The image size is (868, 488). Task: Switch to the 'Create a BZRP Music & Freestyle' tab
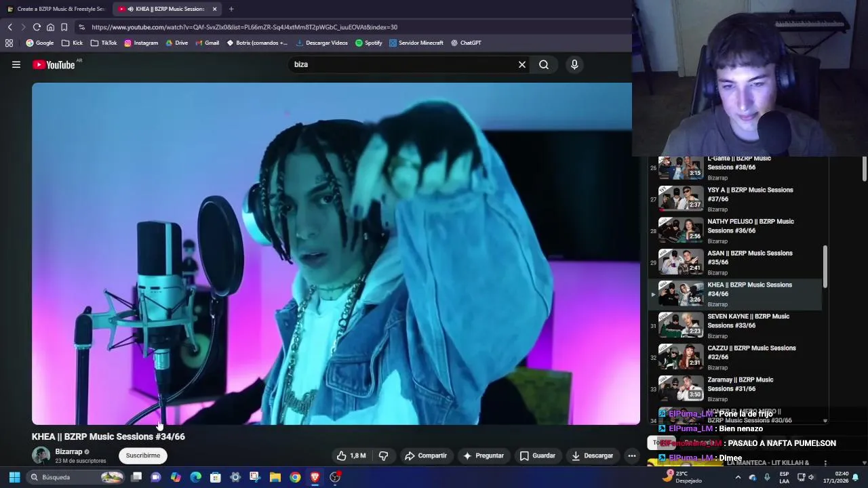tap(56, 9)
